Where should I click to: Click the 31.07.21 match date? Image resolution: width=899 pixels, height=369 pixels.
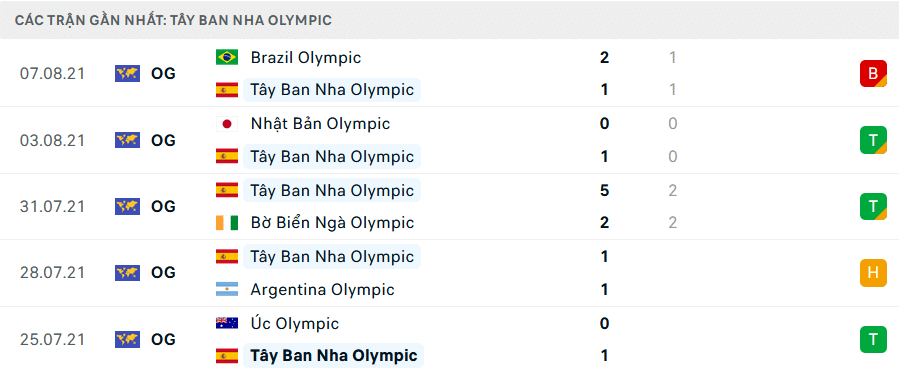tap(52, 206)
